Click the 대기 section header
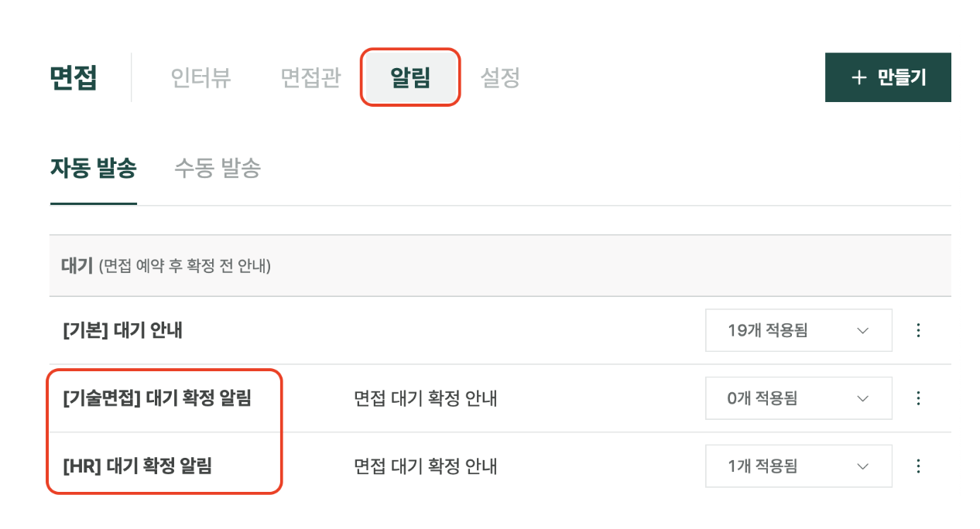 click(165, 266)
